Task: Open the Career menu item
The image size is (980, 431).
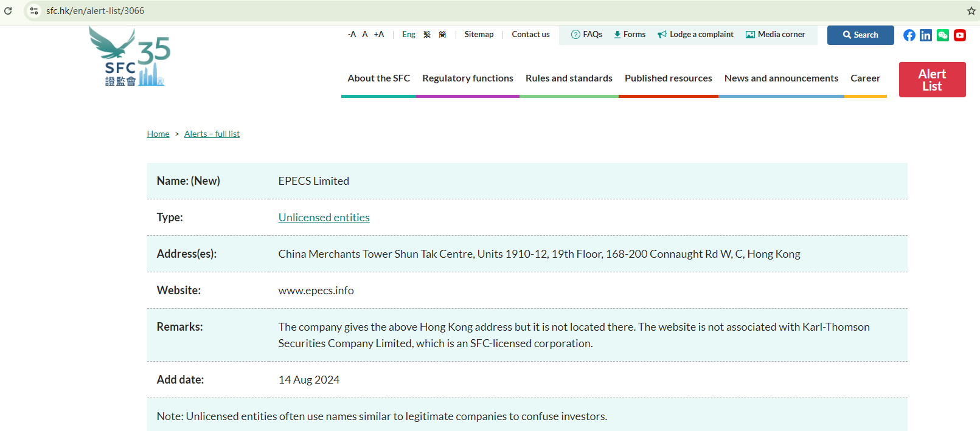Action: pyautogui.click(x=865, y=78)
